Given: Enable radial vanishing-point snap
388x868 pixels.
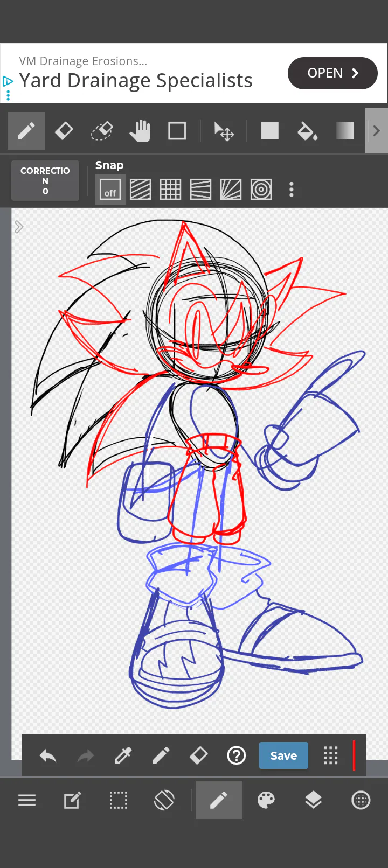Looking at the screenshot, I should [231, 190].
